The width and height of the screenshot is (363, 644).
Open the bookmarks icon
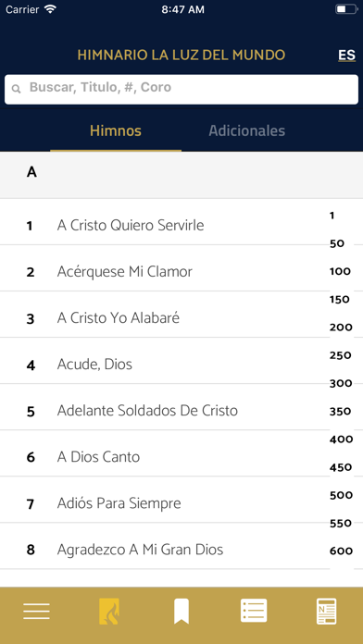(x=181, y=611)
